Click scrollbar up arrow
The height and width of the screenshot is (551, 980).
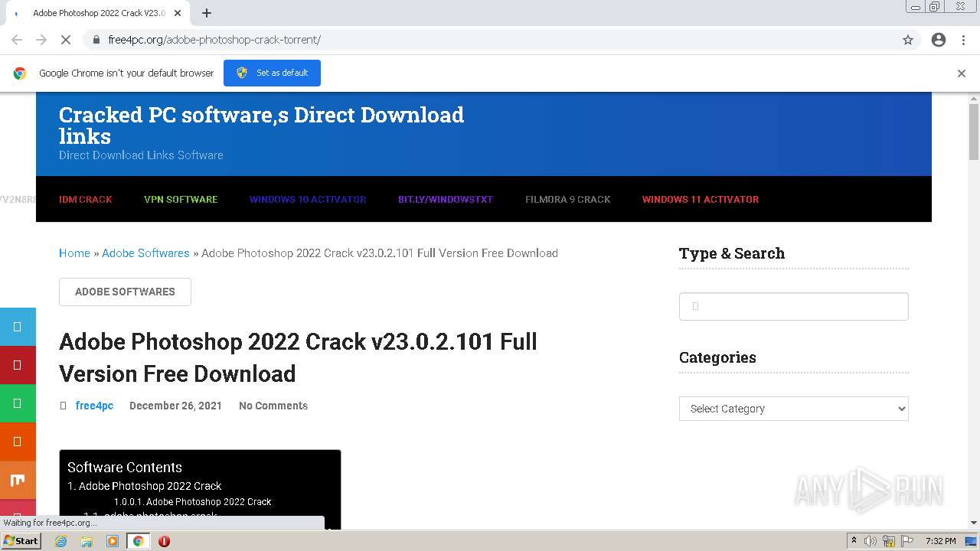[x=974, y=98]
